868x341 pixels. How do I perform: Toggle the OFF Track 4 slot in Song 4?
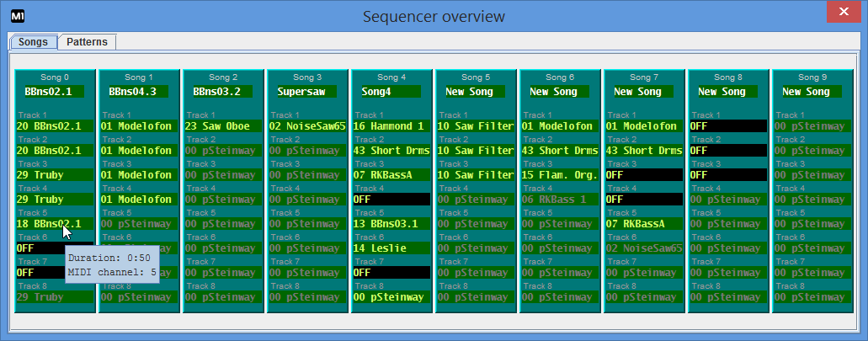pyautogui.click(x=391, y=200)
